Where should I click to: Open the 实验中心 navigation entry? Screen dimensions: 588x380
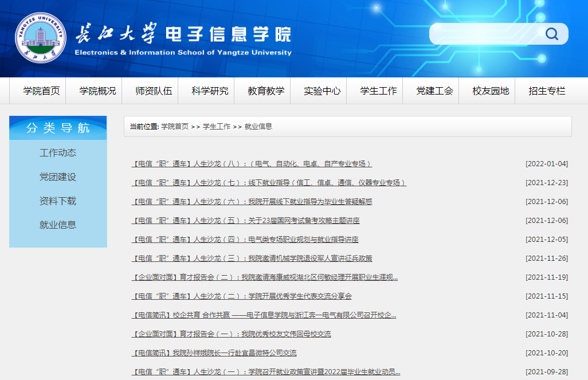click(319, 91)
